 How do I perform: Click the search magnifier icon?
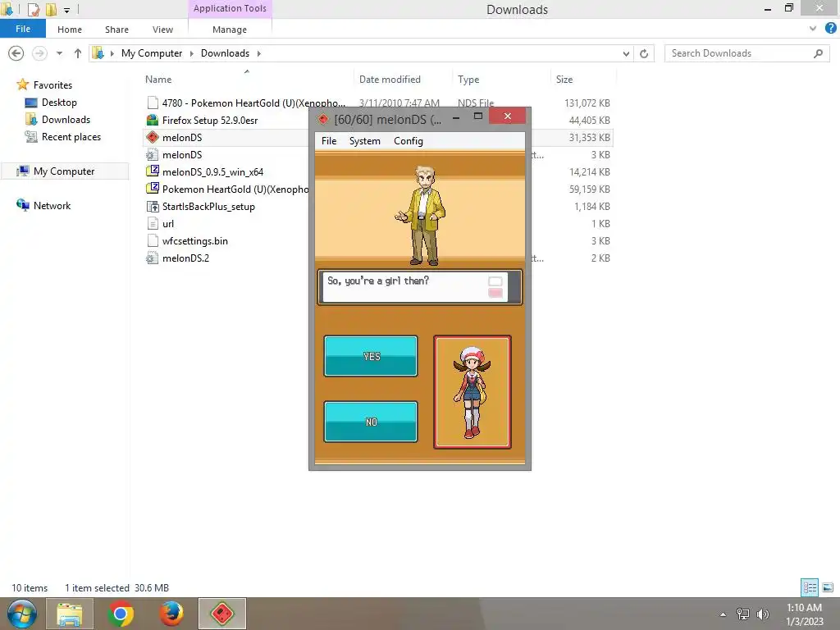(x=818, y=53)
